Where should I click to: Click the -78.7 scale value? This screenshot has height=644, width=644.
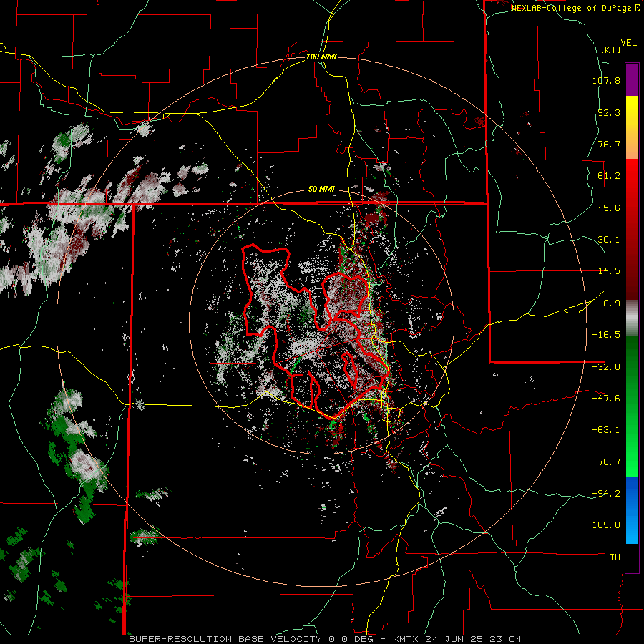coord(606,462)
